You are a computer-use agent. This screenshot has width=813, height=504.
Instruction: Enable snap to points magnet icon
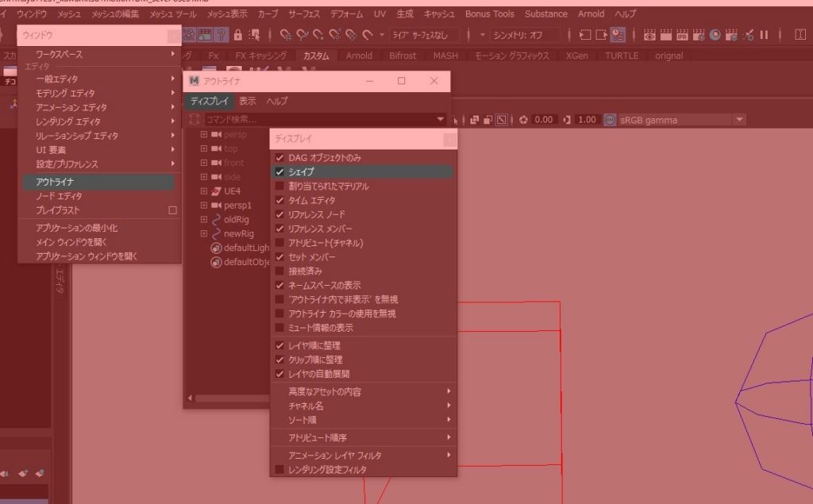pyautogui.click(x=318, y=35)
